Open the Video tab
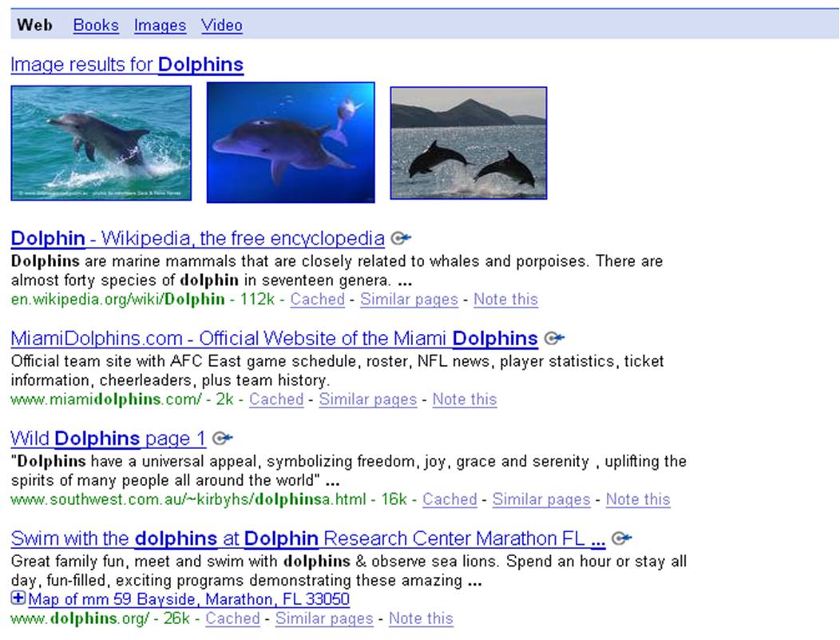Viewport: 840px width, 640px height. click(x=222, y=26)
